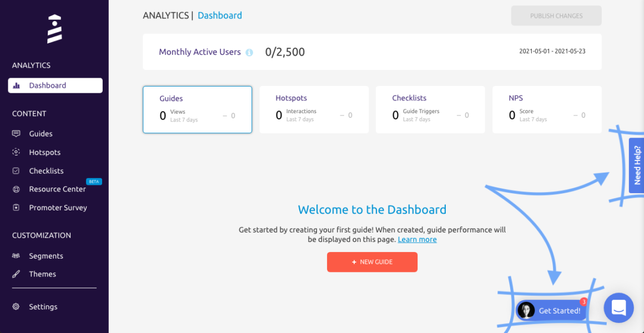
Task: Open Checklists from the sidebar
Action: (45, 170)
